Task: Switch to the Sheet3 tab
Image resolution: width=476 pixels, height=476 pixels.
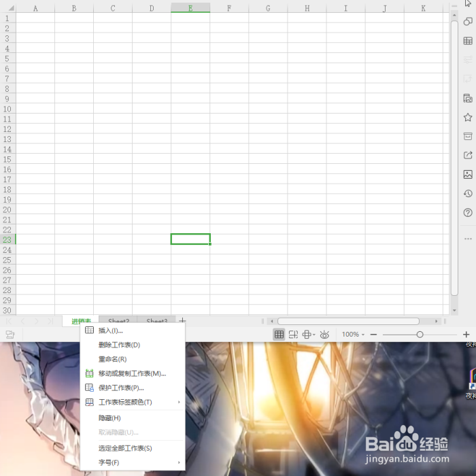Action: [x=156, y=320]
